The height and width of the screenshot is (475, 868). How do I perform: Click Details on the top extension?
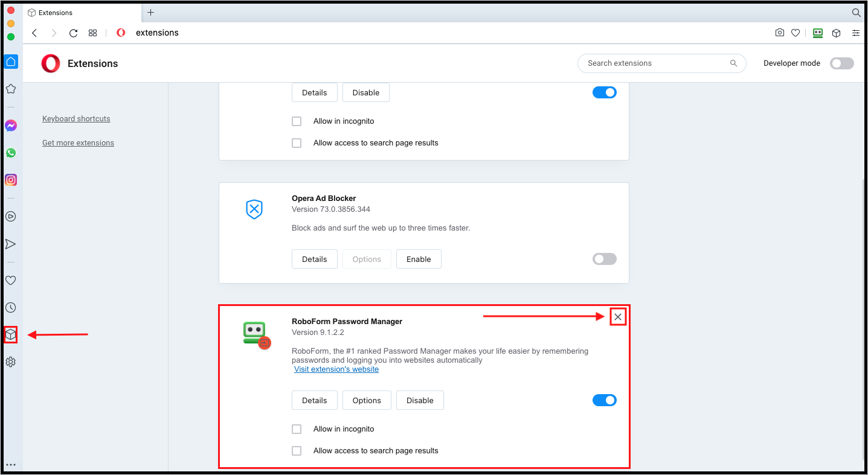click(x=315, y=92)
